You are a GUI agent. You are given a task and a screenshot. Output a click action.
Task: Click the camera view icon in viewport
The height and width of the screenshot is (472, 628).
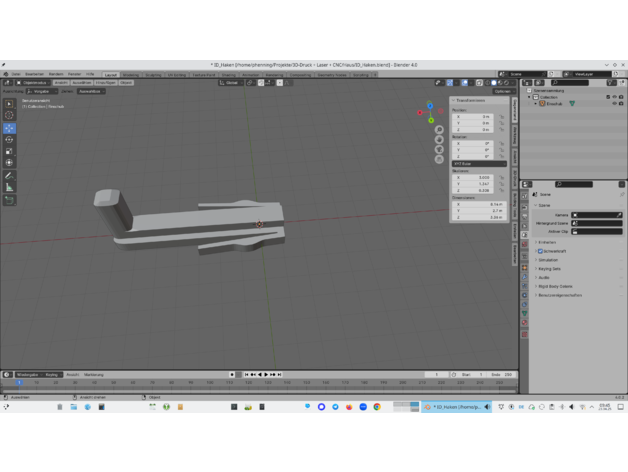439,149
